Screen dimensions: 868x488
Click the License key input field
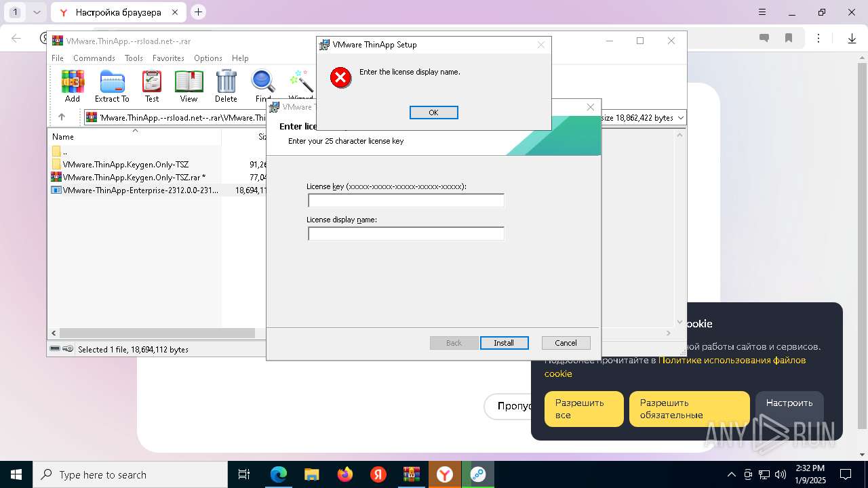406,201
